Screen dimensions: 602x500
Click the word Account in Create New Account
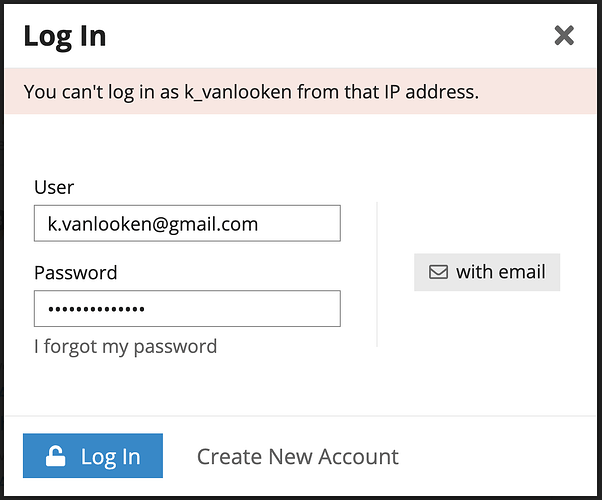359,457
